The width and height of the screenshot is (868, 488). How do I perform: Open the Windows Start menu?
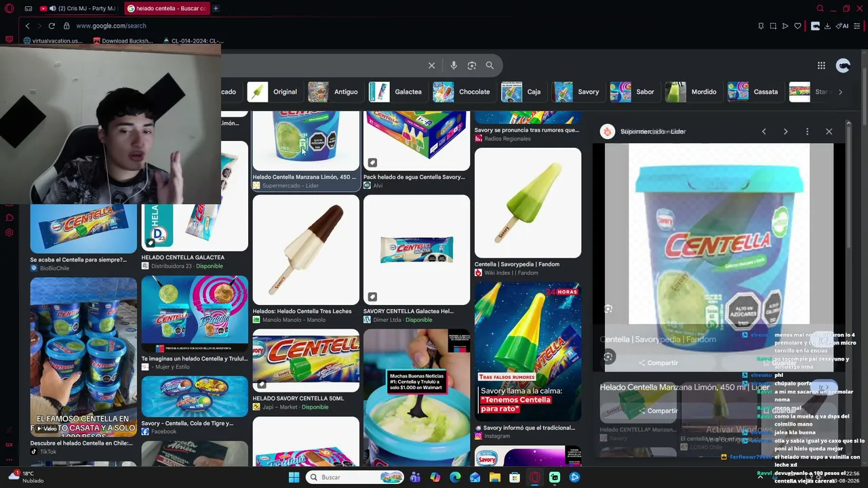294,477
